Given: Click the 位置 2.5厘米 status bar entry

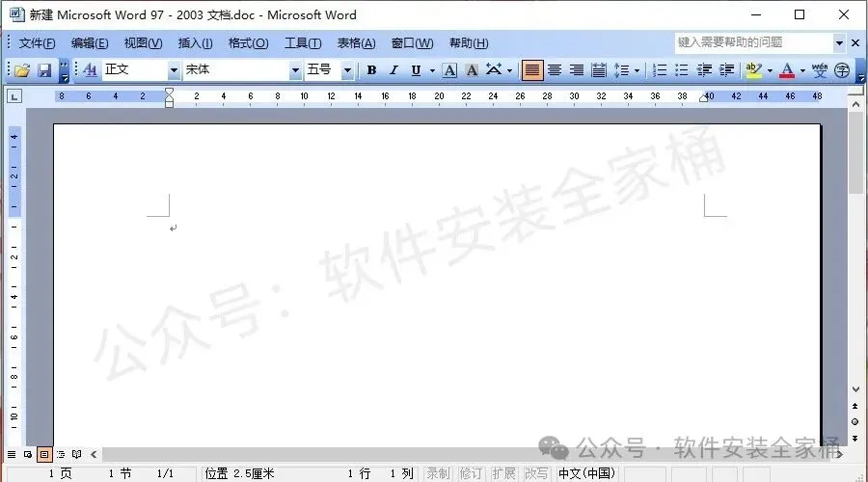Looking at the screenshot, I should [x=240, y=473].
